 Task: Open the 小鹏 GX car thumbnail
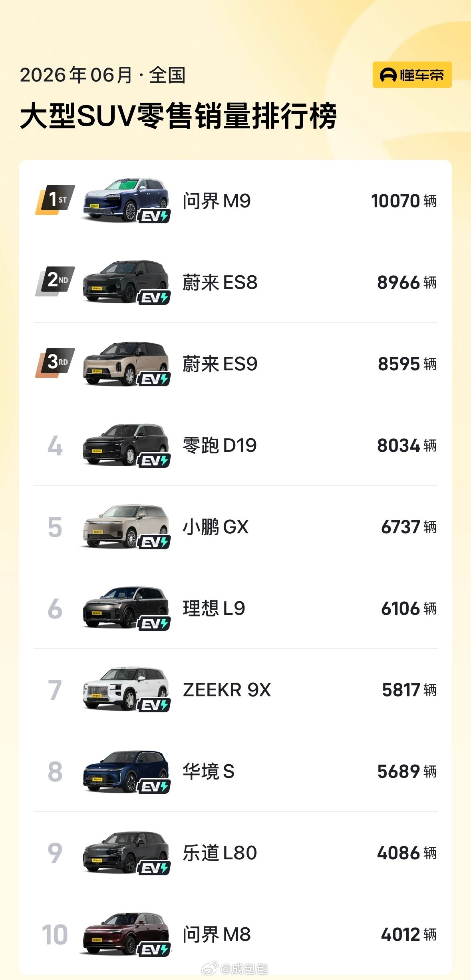tap(125, 526)
